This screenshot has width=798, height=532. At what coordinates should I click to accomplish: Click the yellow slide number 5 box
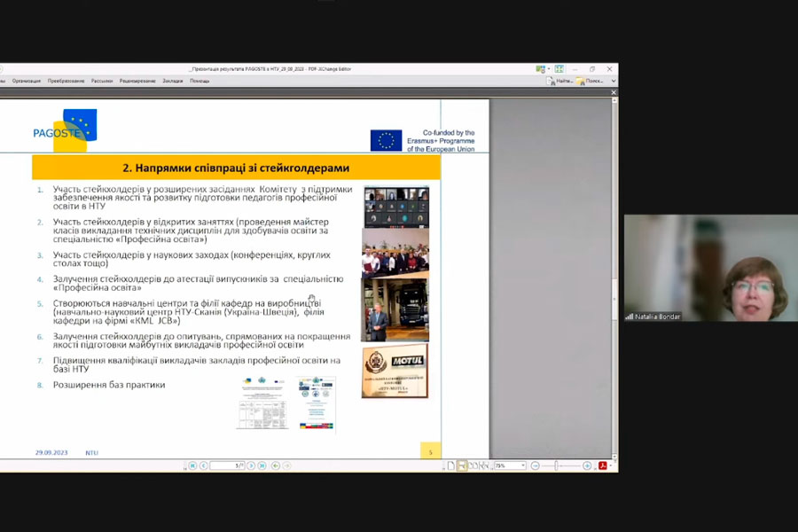pyautogui.click(x=431, y=451)
